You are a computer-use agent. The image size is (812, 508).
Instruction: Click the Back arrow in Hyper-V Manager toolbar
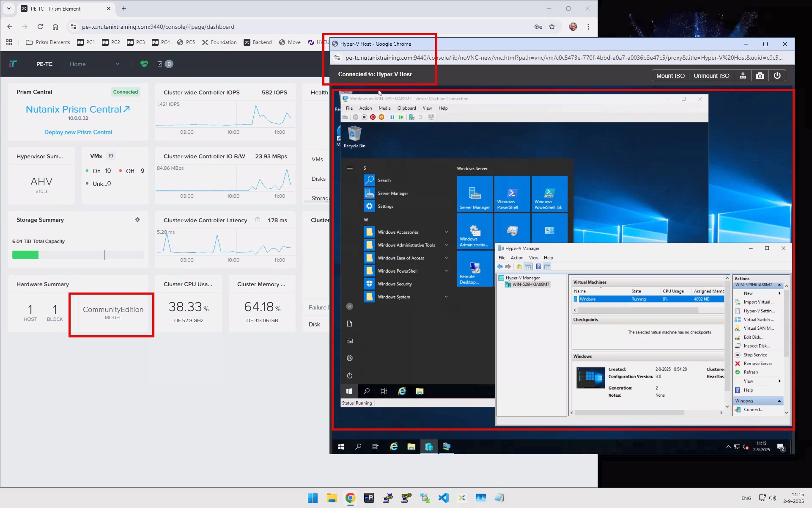click(x=500, y=267)
